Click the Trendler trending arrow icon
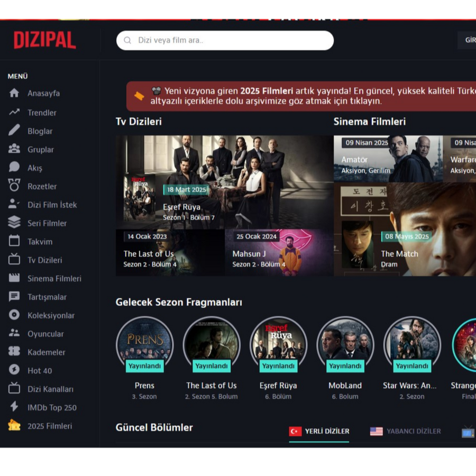Viewport: 476px width, 476px height. [x=14, y=112]
